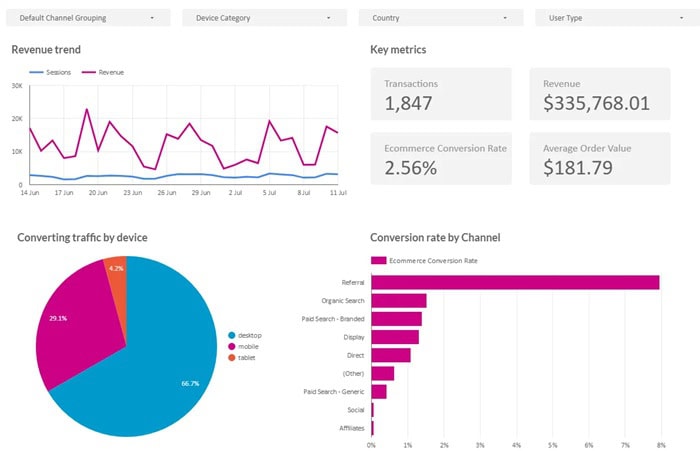This screenshot has width=700, height=451.
Task: Click the Referral conversion rate bar
Action: point(515,282)
